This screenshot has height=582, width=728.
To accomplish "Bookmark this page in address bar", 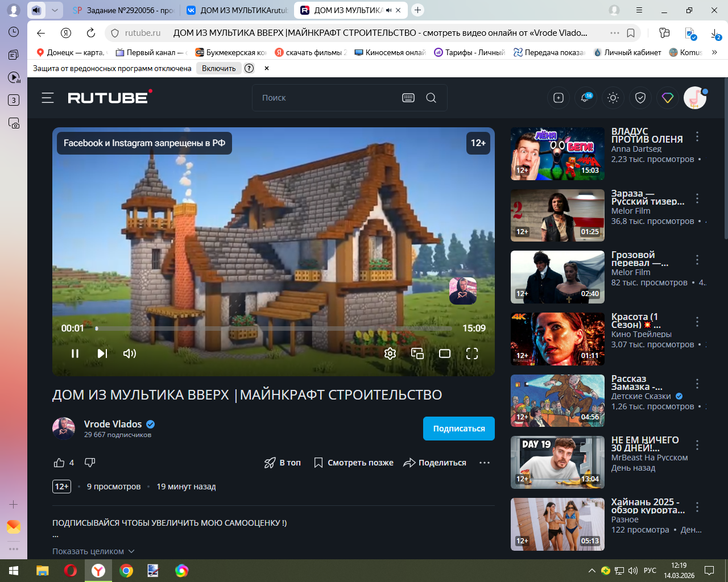I will 631,33.
